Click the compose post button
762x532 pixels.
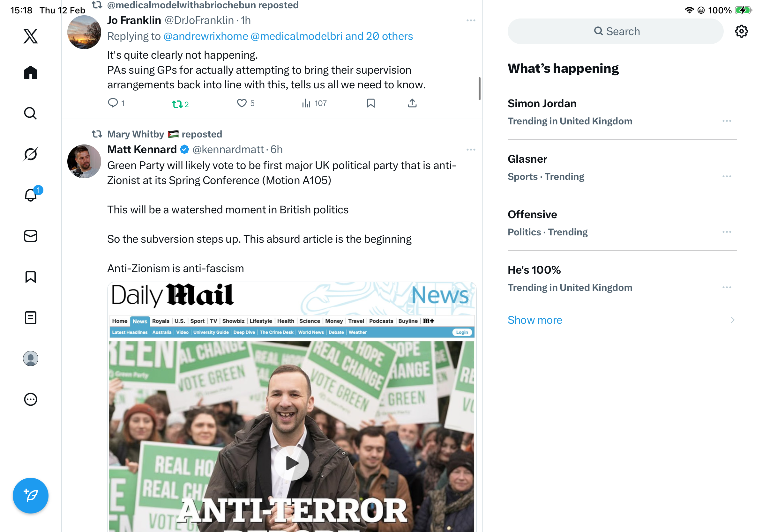[x=31, y=496]
